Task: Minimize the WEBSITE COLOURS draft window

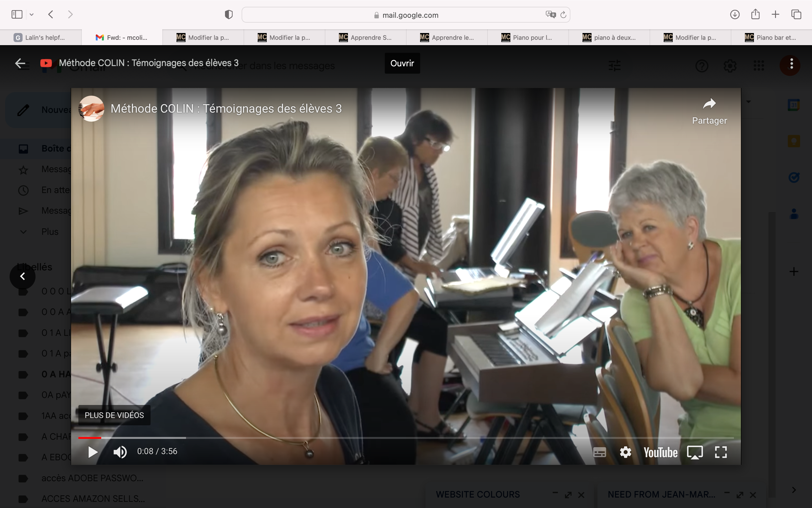Action: [x=555, y=493]
